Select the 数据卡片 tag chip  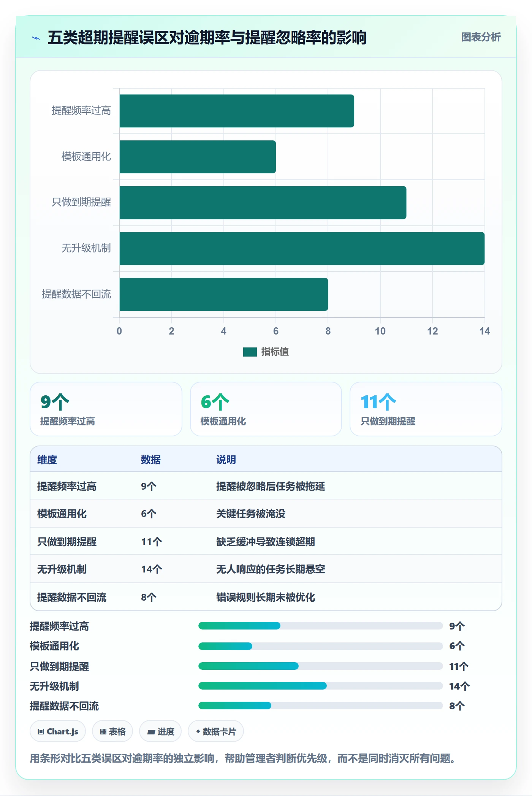(216, 731)
